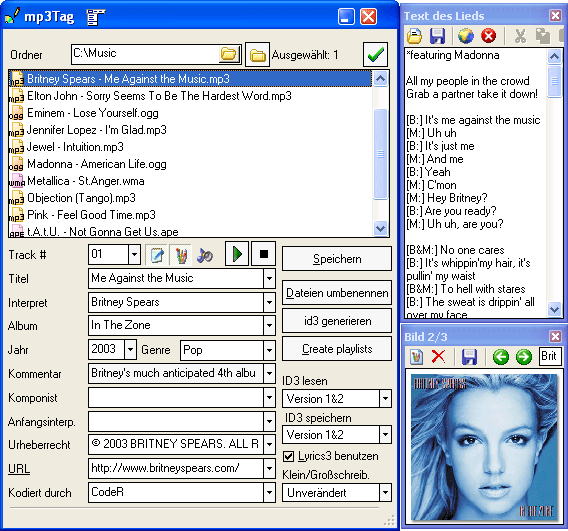Image resolution: width=568 pixels, height=531 pixels.
Task: Play the selected track
Action: coord(237,254)
